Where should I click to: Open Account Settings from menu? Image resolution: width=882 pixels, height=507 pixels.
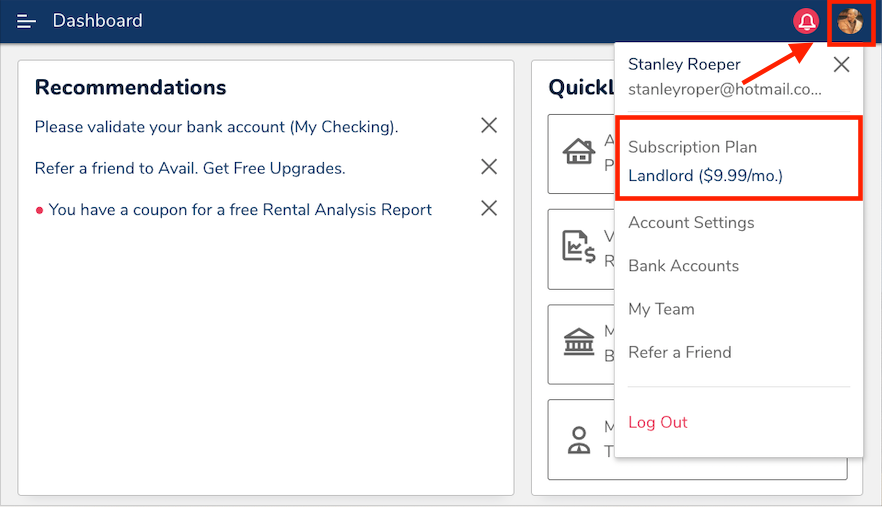(x=691, y=222)
